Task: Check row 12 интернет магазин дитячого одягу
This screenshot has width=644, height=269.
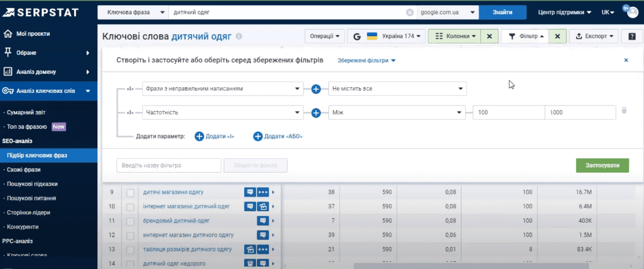Action: (130, 235)
